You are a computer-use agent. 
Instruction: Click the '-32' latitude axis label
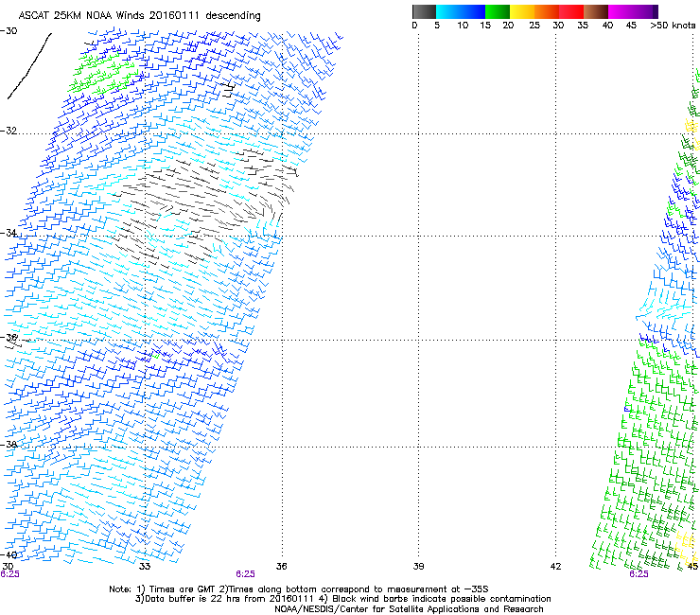click(x=9, y=131)
